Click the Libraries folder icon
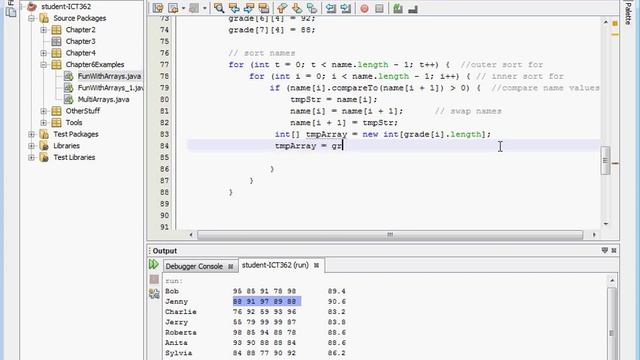The height and width of the screenshot is (360, 640). (44, 146)
